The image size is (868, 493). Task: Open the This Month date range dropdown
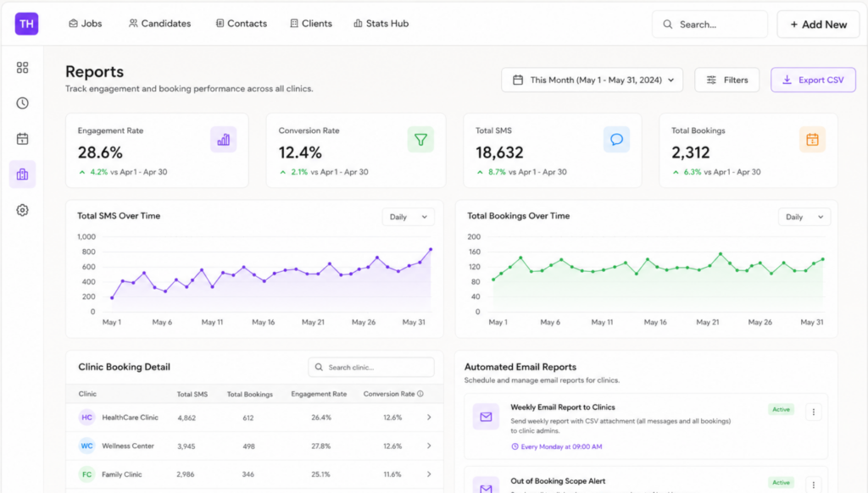click(592, 80)
